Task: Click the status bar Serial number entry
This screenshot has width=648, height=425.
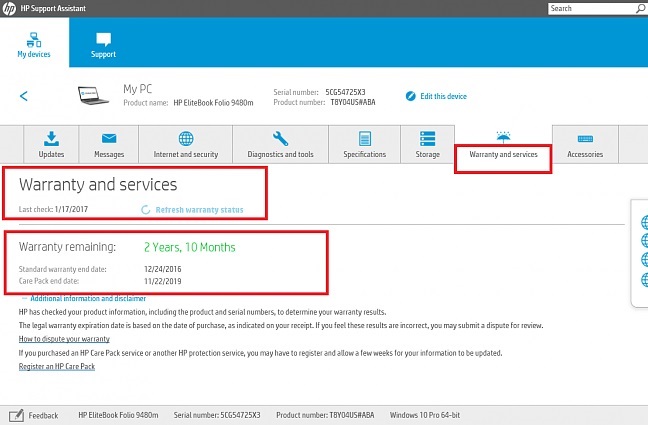Action: click(217, 415)
